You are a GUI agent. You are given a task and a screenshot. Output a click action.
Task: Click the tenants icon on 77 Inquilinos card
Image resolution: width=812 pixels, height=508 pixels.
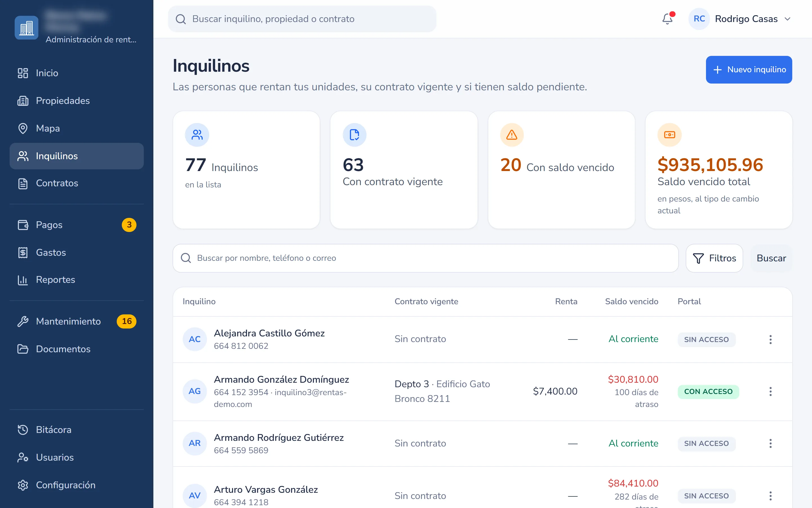(x=197, y=135)
